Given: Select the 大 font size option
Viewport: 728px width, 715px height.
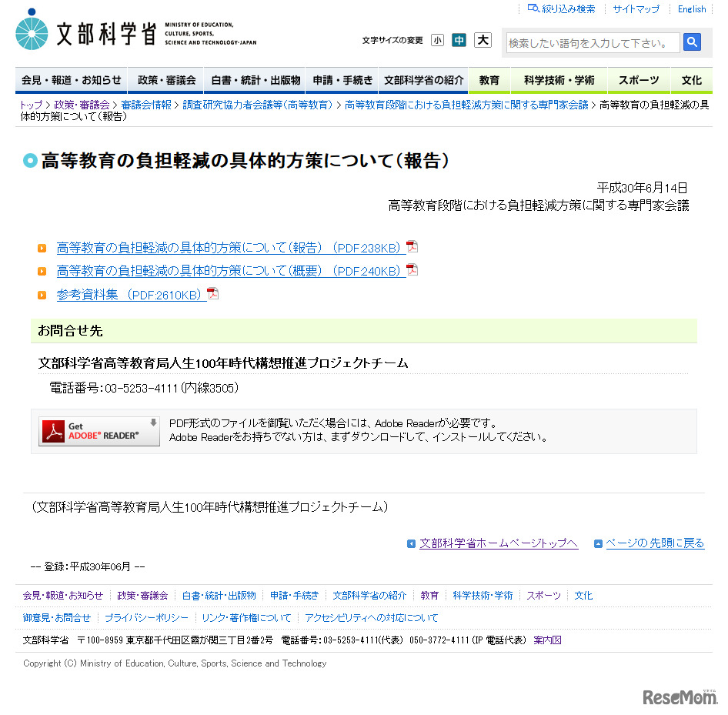Looking at the screenshot, I should [x=483, y=40].
